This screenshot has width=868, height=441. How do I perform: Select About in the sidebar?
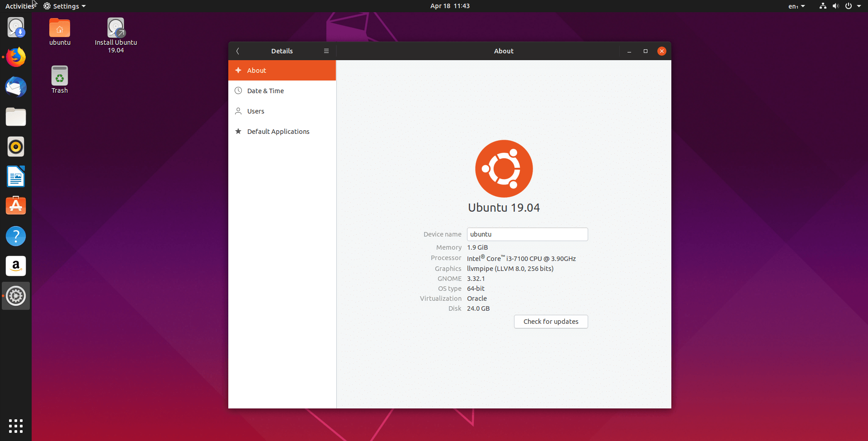point(282,71)
